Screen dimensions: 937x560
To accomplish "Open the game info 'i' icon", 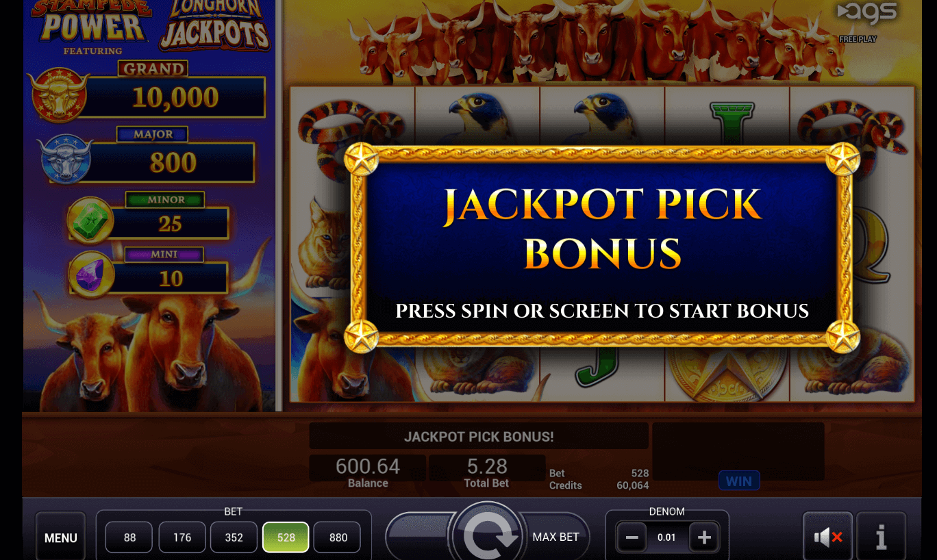I will click(x=881, y=537).
